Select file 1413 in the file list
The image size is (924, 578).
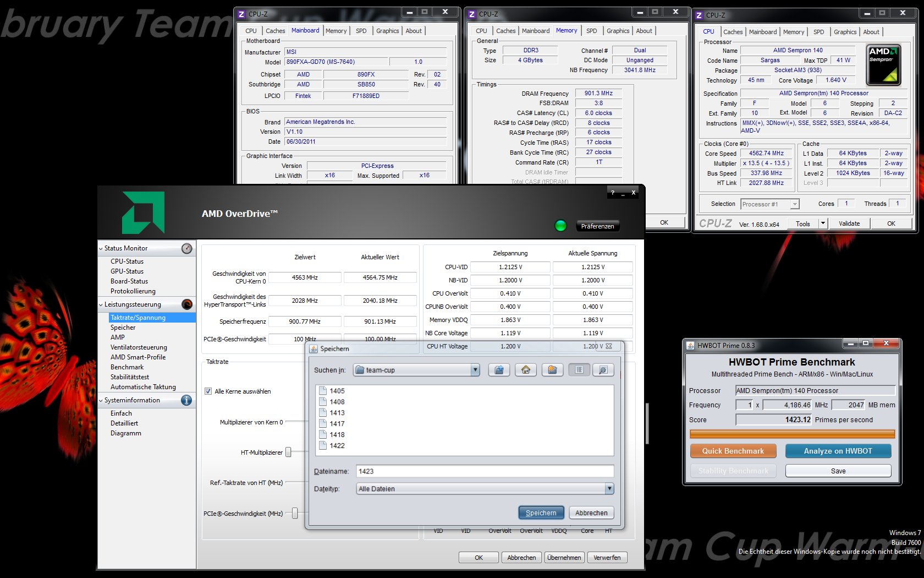(x=332, y=413)
